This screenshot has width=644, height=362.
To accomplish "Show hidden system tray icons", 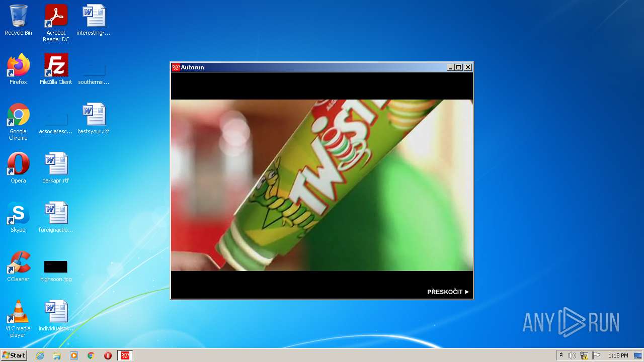I will coord(561,355).
